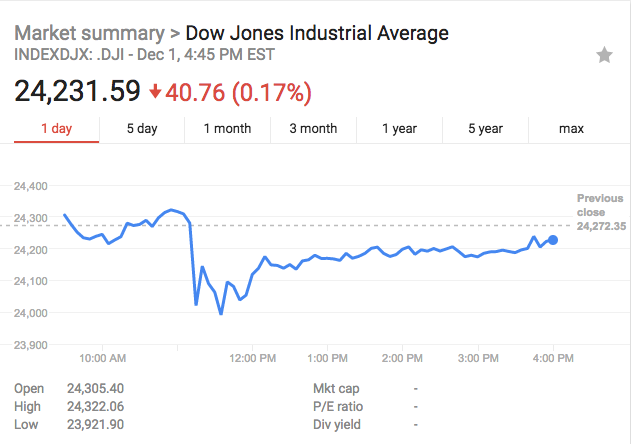Switch to the 5 day range

(142, 128)
